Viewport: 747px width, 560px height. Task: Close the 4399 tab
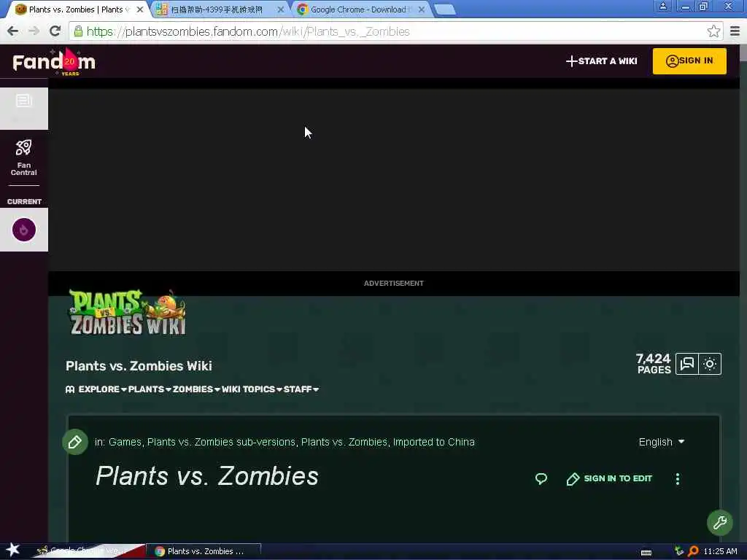(x=281, y=9)
